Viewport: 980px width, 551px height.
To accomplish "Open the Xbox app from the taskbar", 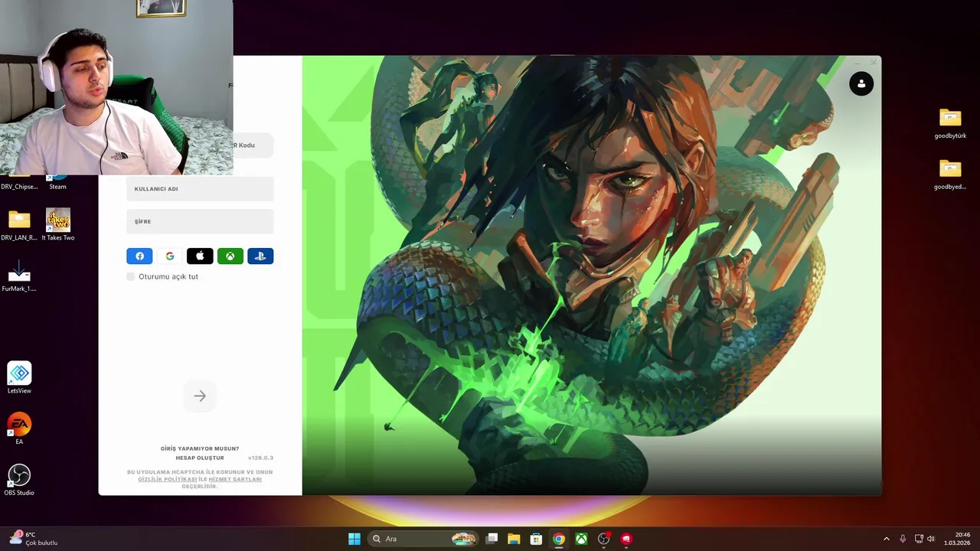I will click(582, 539).
